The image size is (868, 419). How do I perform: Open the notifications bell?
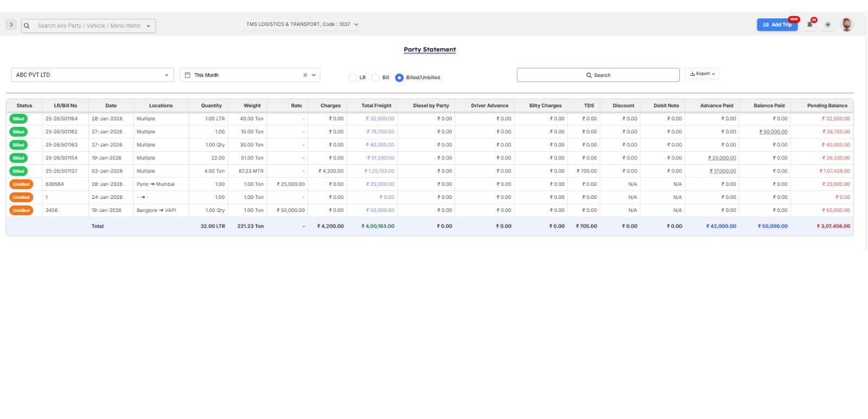(x=810, y=24)
